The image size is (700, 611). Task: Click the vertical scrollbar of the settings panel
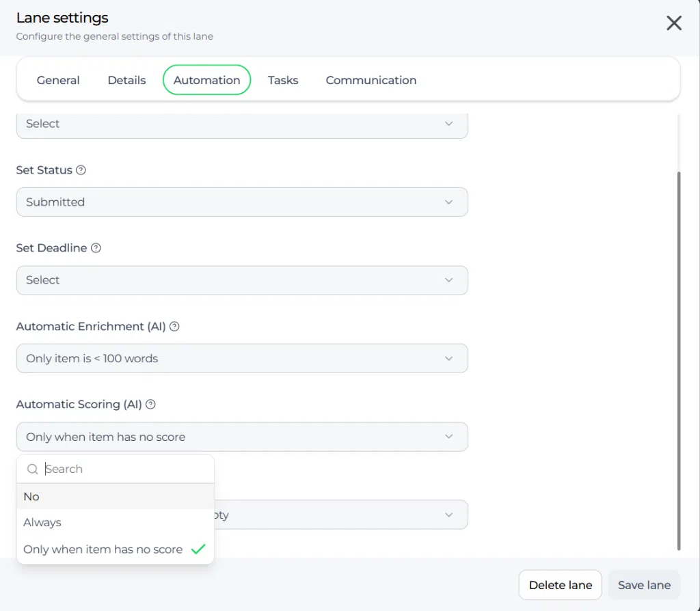tap(679, 361)
